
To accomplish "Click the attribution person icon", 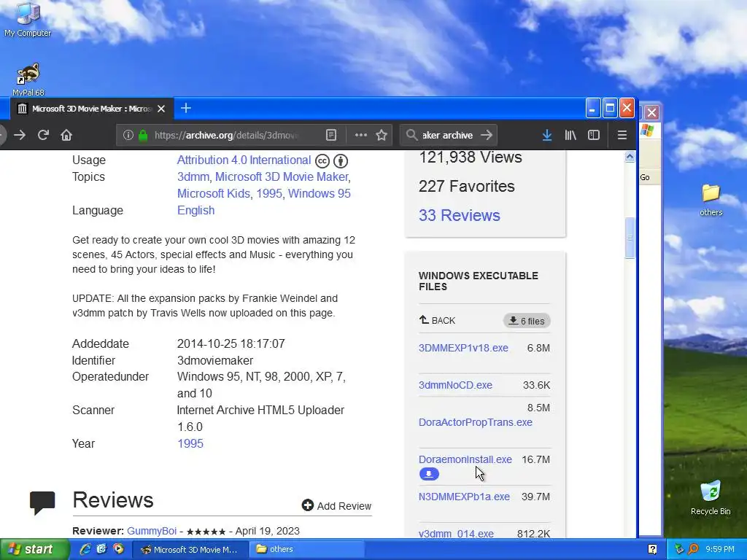I will (341, 161).
